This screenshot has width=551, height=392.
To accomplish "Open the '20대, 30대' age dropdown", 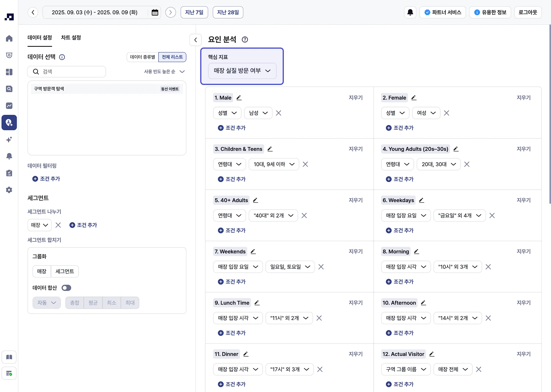I will [439, 164].
